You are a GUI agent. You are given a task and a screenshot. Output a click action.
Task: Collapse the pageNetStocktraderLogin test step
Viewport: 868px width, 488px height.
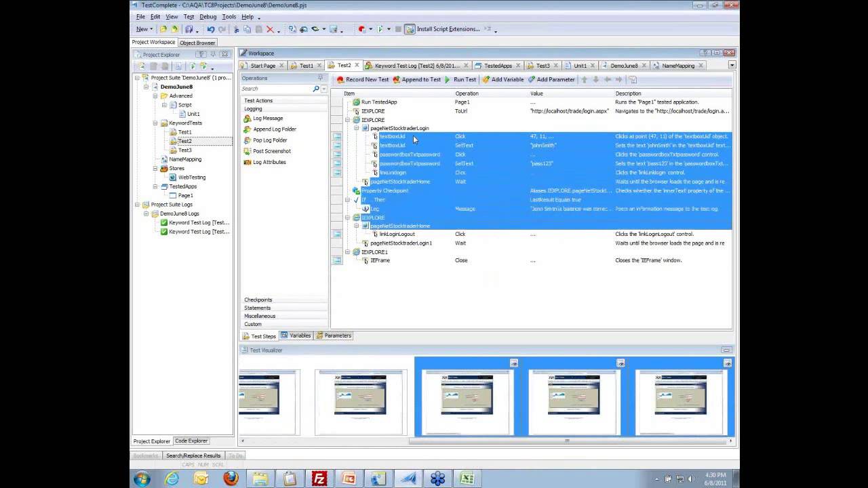(357, 128)
